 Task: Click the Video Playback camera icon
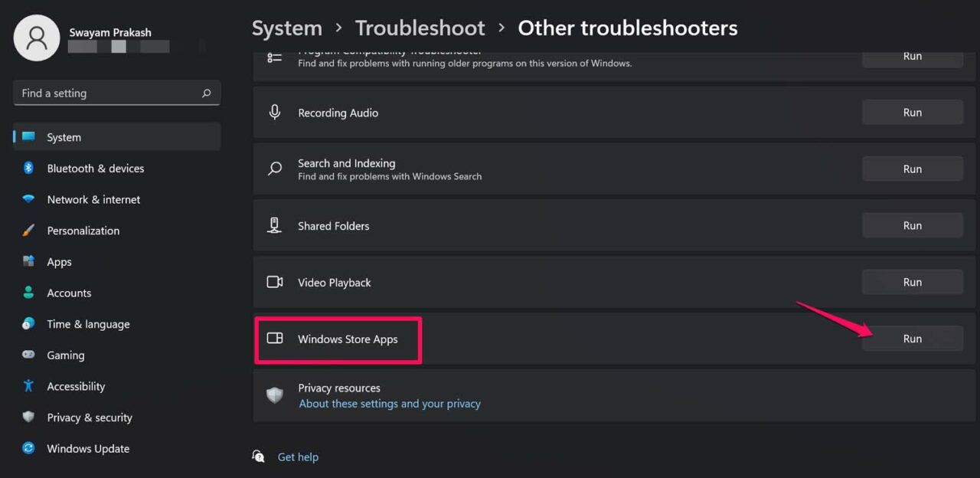point(275,283)
